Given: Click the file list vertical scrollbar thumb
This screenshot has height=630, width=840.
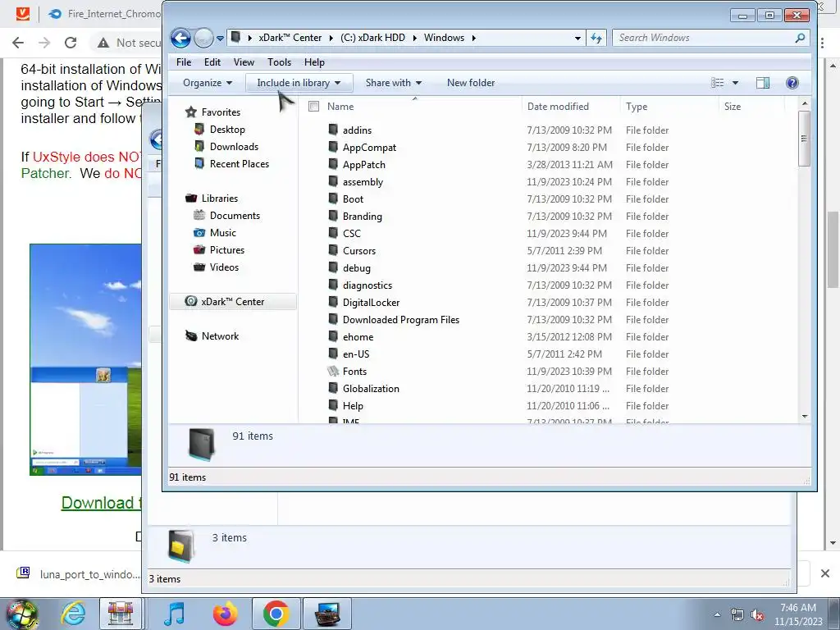Looking at the screenshot, I should pos(804,139).
